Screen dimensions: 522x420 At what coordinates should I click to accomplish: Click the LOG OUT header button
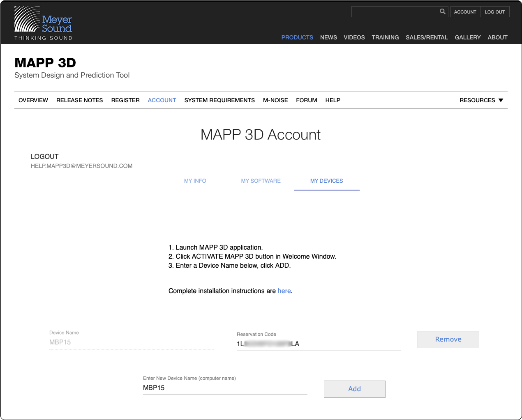click(x=495, y=12)
